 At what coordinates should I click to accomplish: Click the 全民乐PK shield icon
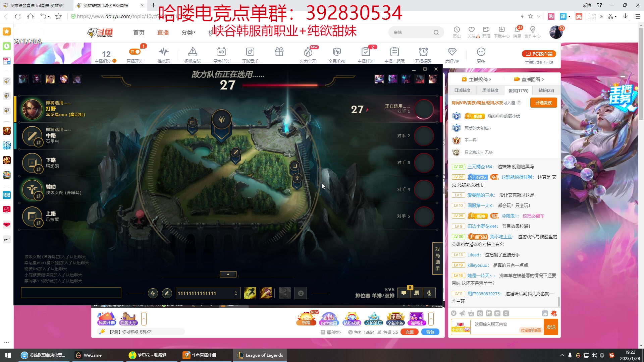(337, 52)
